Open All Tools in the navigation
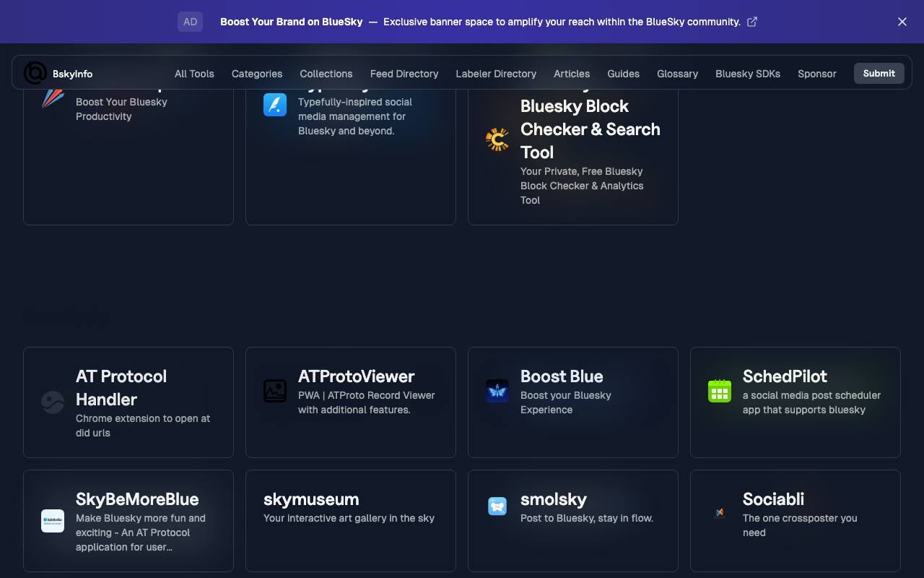This screenshot has width=924, height=578. [194, 74]
